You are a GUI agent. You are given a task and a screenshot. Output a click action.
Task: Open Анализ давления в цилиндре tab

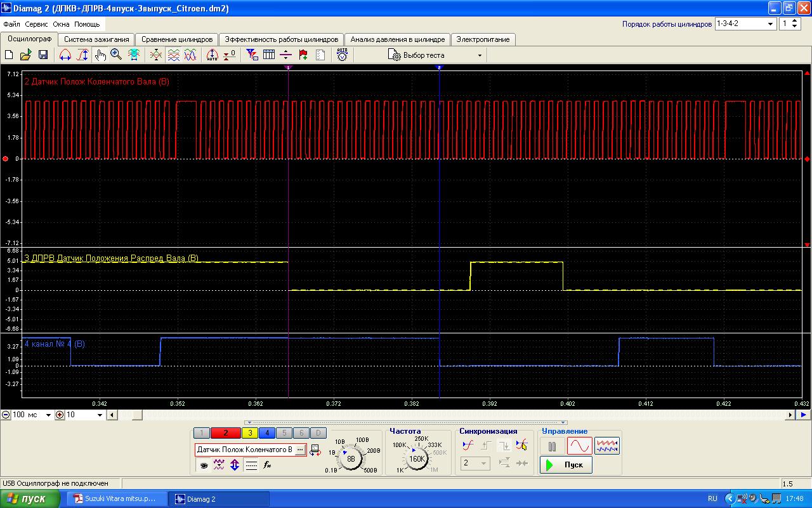398,39
